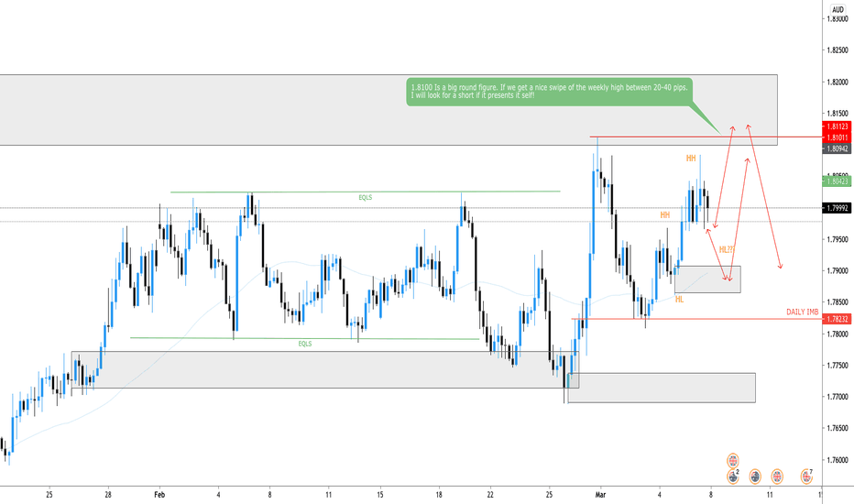
Task: Click the black 1.79992 current price label
Action: tap(838, 208)
